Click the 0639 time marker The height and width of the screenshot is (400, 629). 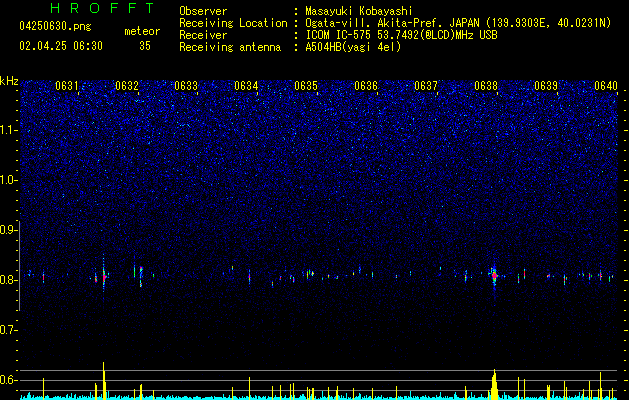(x=546, y=86)
